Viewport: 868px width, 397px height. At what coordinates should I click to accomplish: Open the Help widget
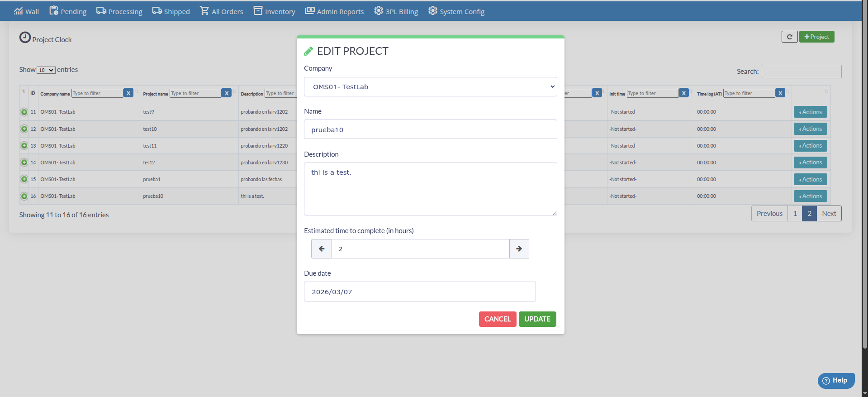pos(835,380)
